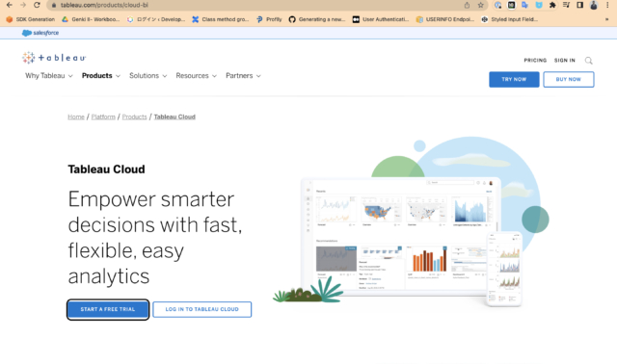Click the Try Now button
This screenshot has width=617, height=364.
point(514,79)
